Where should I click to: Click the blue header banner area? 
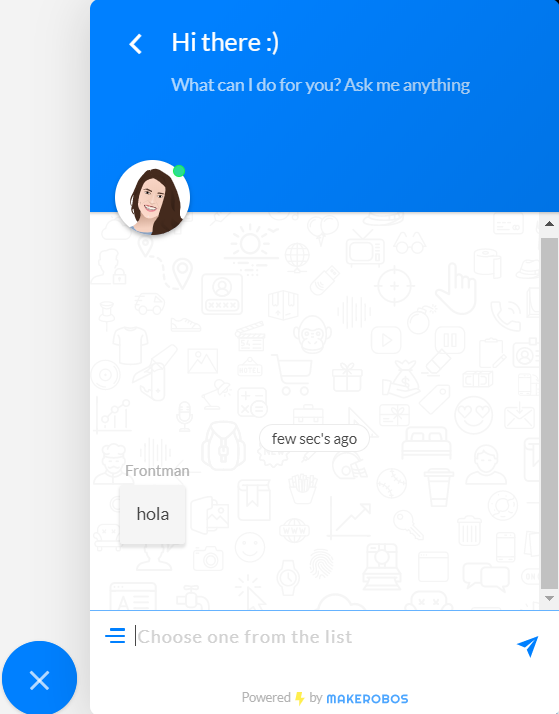point(324,106)
